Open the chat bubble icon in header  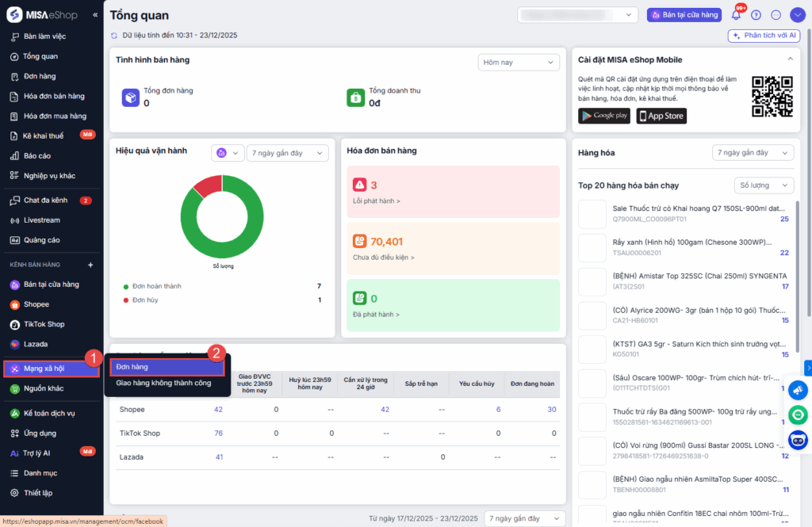coord(776,15)
